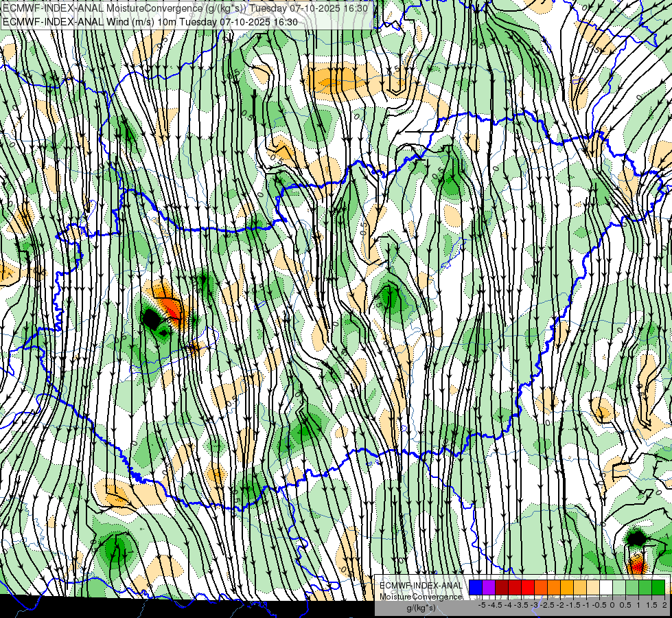This screenshot has width=672, height=618.
Task: Choose the darkest green swatch ending at 2
Action: [x=658, y=588]
